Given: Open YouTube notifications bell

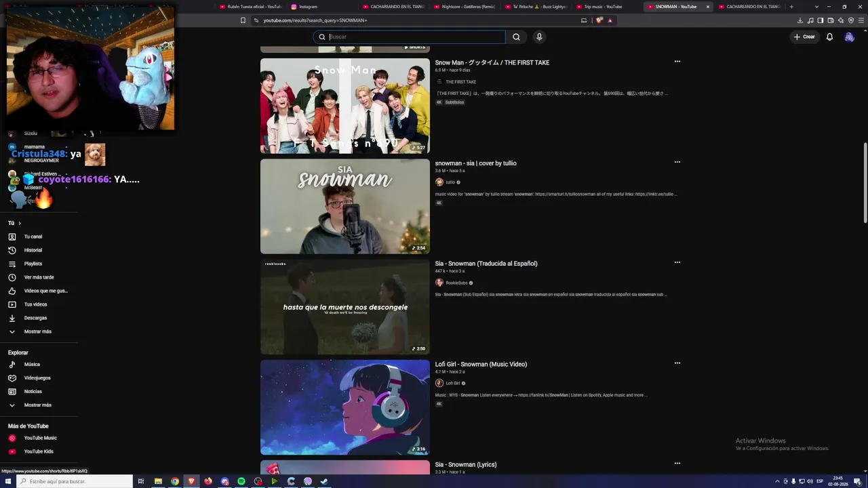Looking at the screenshot, I should (829, 37).
